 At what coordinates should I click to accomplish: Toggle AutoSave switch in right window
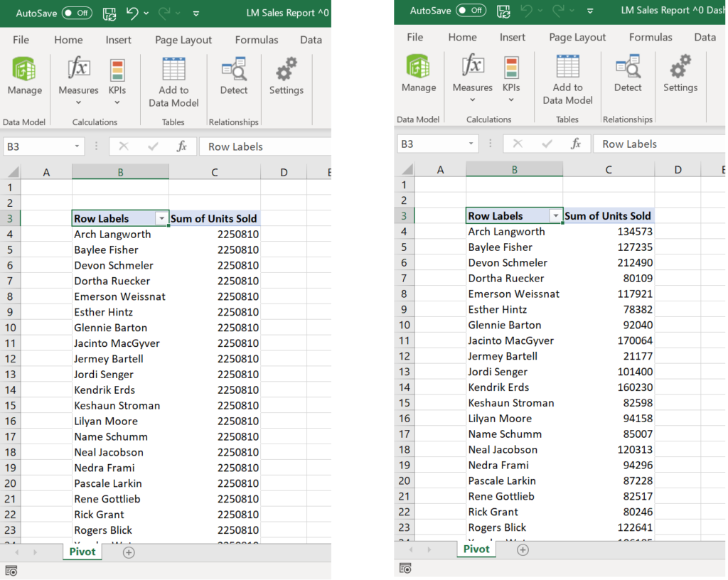pos(471,10)
